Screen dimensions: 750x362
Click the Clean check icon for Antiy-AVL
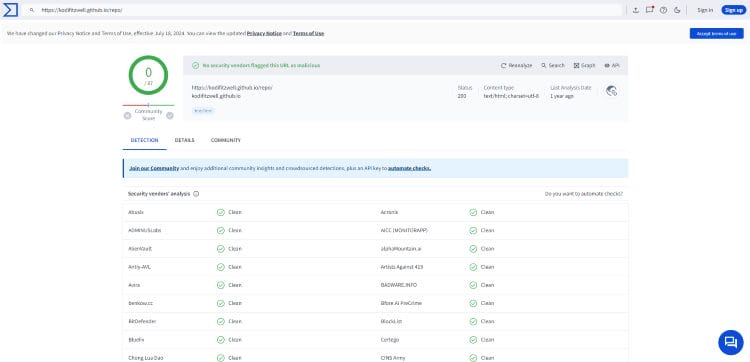[x=221, y=267]
